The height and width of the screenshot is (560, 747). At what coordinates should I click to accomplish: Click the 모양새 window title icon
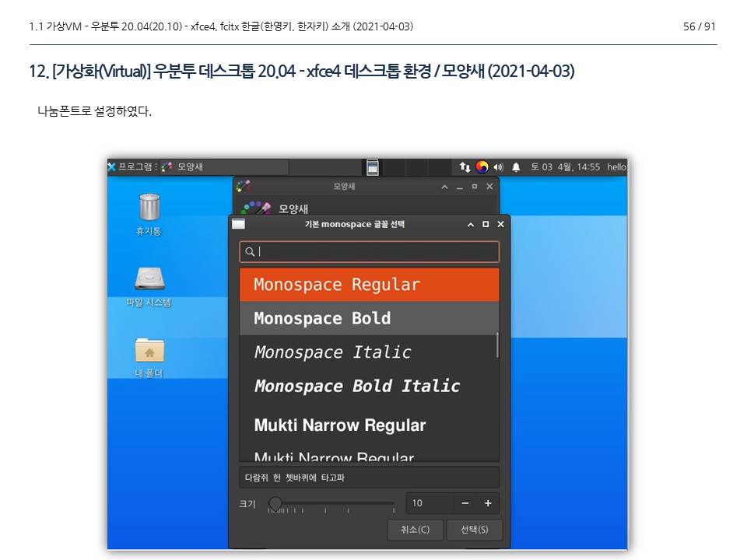(243, 186)
